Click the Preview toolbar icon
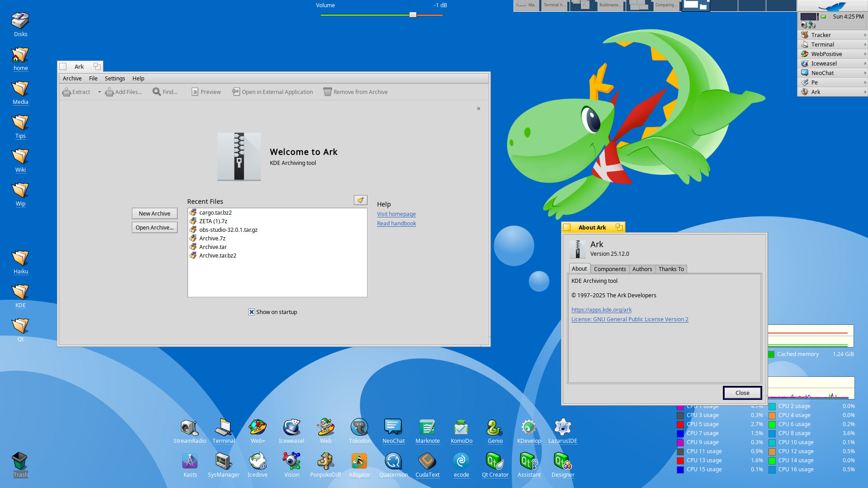Image resolution: width=868 pixels, height=488 pixels. coord(195,92)
